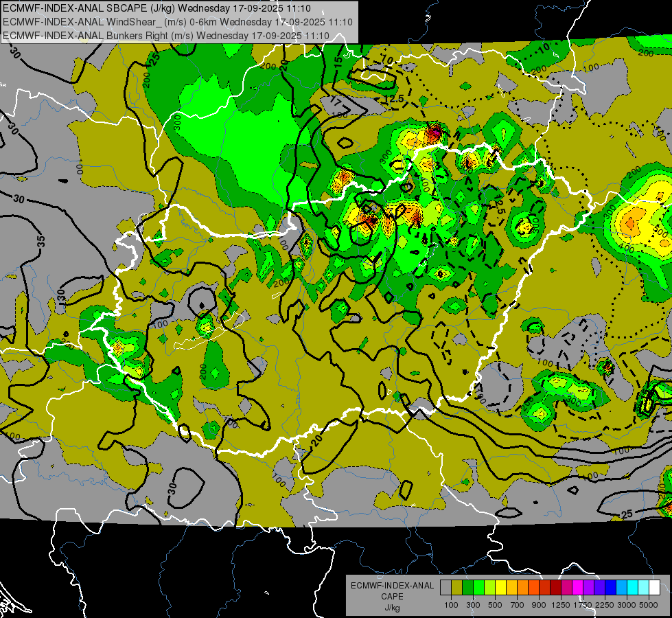Click the olive swatch in the CAPE legend
Image resolution: width=672 pixels, height=618 pixels.
pos(457,587)
